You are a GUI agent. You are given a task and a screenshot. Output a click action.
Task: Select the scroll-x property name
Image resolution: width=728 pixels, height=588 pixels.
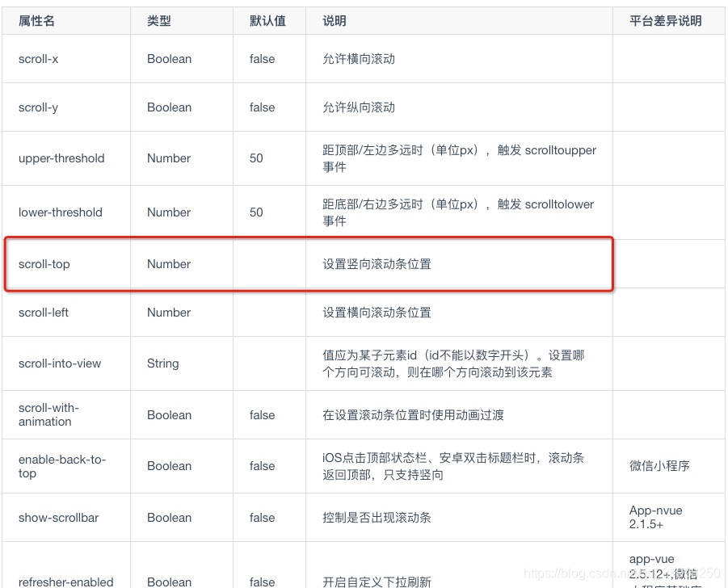point(39,59)
